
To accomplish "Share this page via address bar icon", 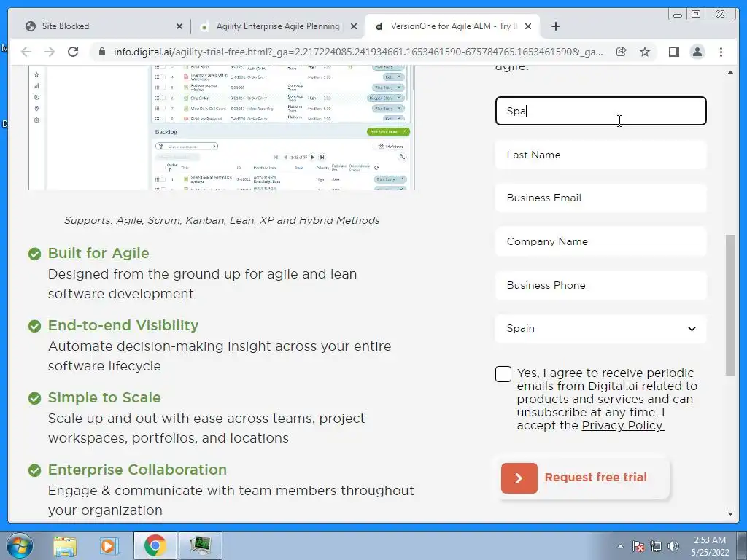I will click(622, 52).
